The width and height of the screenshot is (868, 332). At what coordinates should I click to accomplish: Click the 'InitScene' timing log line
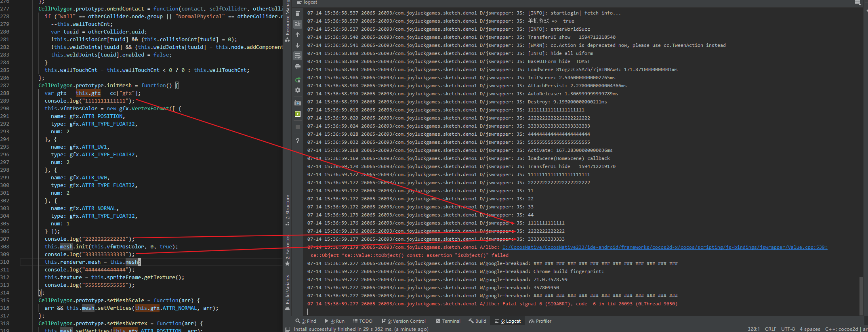pyautogui.click(x=461, y=78)
